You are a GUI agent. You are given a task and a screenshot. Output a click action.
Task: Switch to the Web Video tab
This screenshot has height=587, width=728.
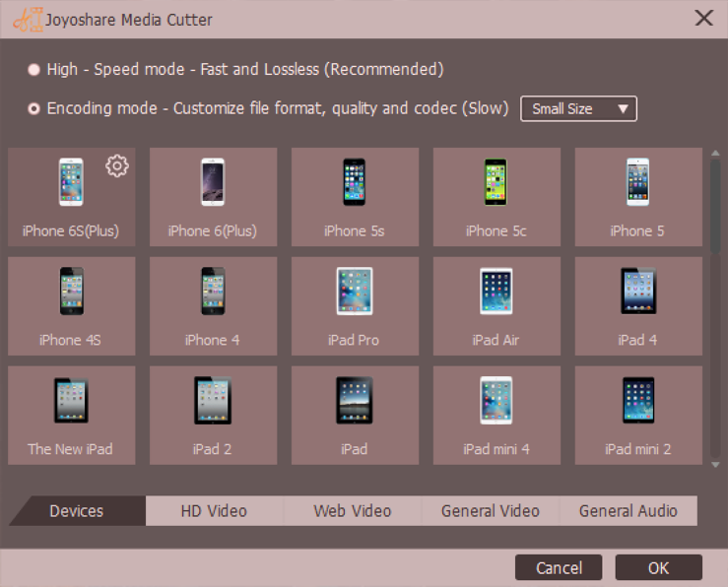click(353, 511)
